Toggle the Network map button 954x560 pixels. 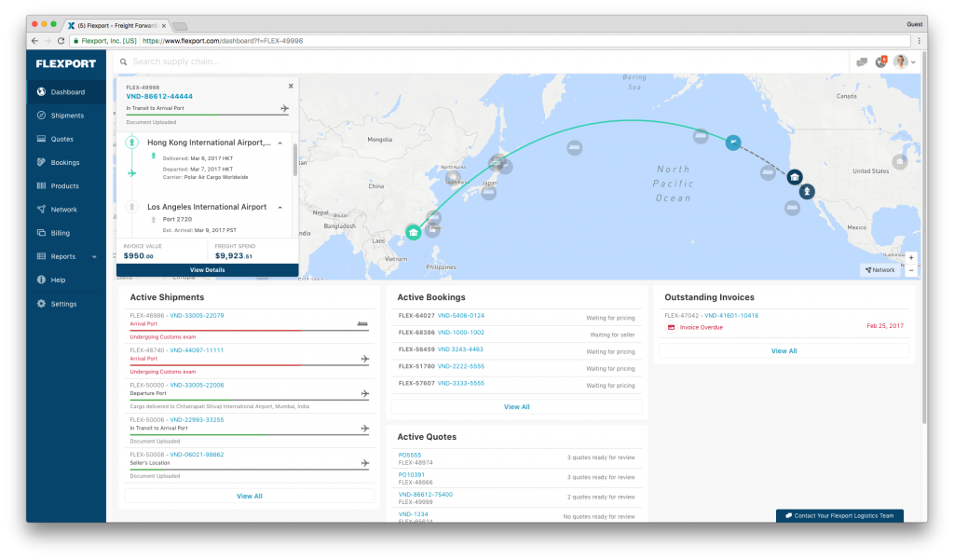879,269
